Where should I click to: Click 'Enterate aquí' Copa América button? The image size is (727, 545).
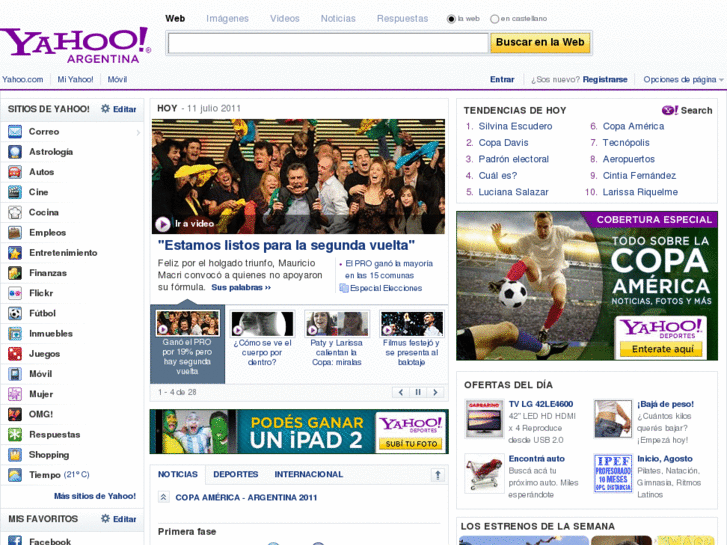pos(662,349)
